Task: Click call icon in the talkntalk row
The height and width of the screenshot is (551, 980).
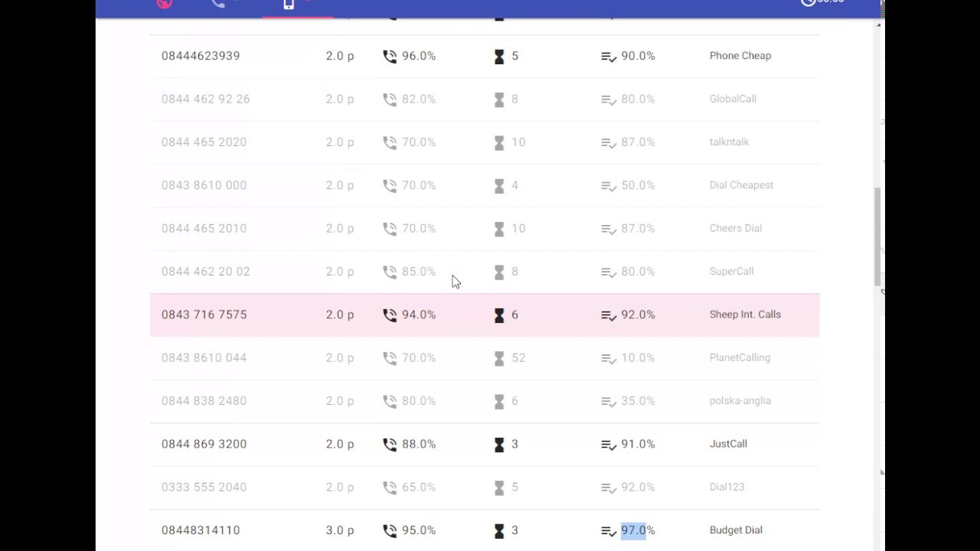Action: click(390, 142)
